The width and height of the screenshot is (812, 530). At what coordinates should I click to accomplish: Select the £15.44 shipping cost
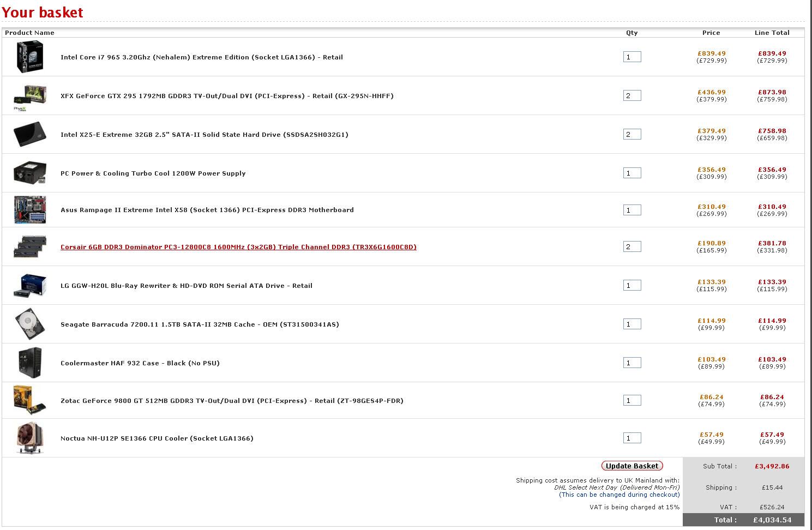click(x=772, y=487)
